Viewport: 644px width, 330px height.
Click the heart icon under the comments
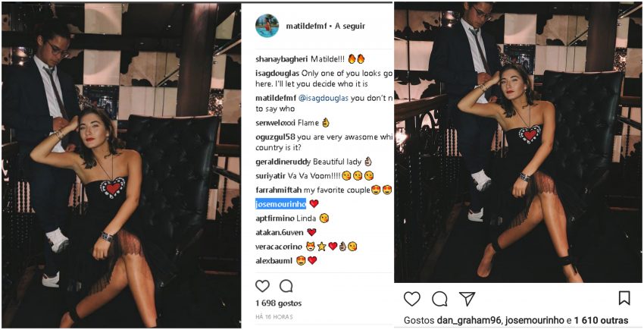tap(262, 286)
